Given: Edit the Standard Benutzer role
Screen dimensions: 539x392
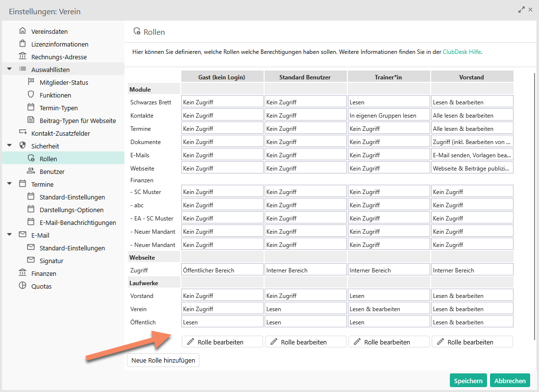Looking at the screenshot, I should click(x=306, y=342).
